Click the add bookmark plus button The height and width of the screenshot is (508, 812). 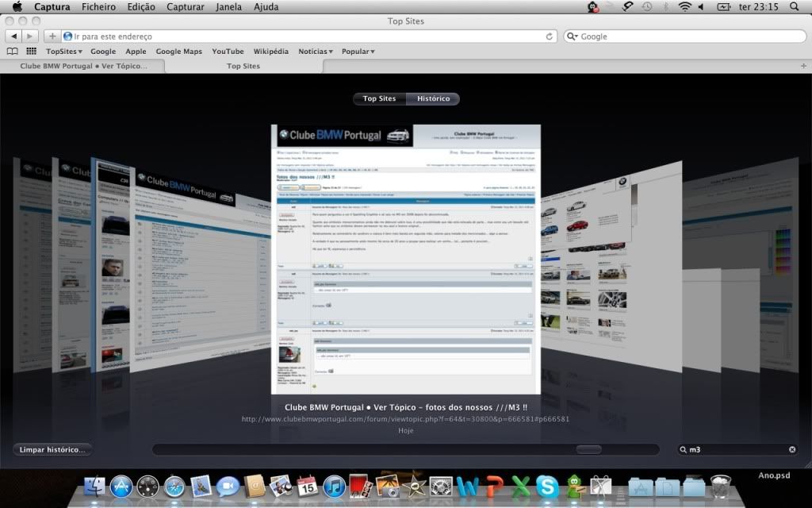(52, 37)
